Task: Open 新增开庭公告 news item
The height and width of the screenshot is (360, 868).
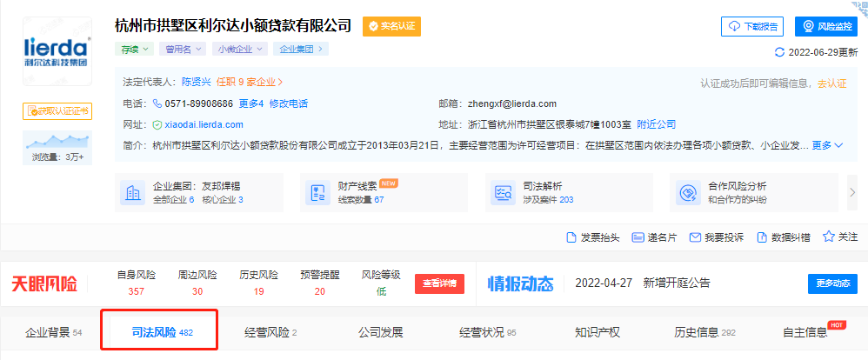Action: coord(677,283)
